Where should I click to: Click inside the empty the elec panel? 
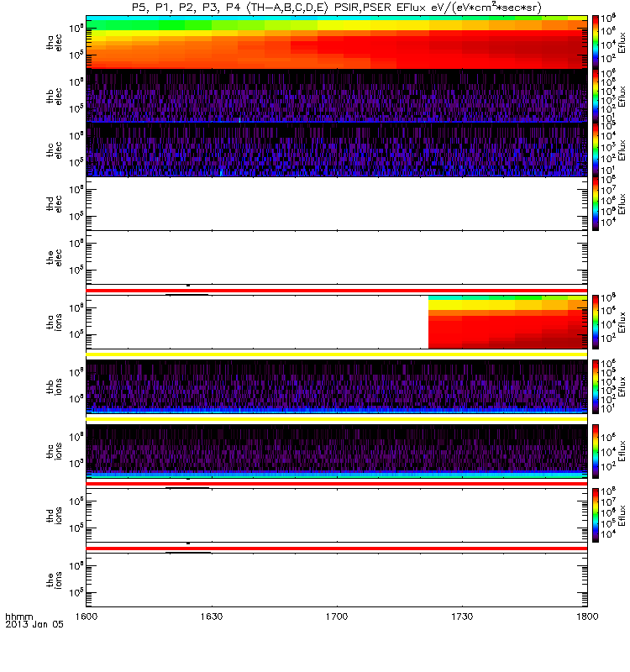[x=337, y=258]
